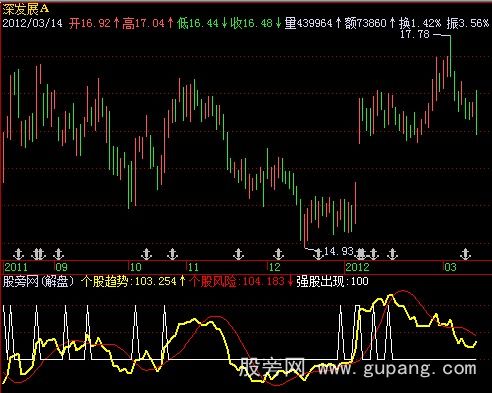Click the 2012/03/14 date readout
Viewport: 492px width, 393px height.
(x=33, y=23)
